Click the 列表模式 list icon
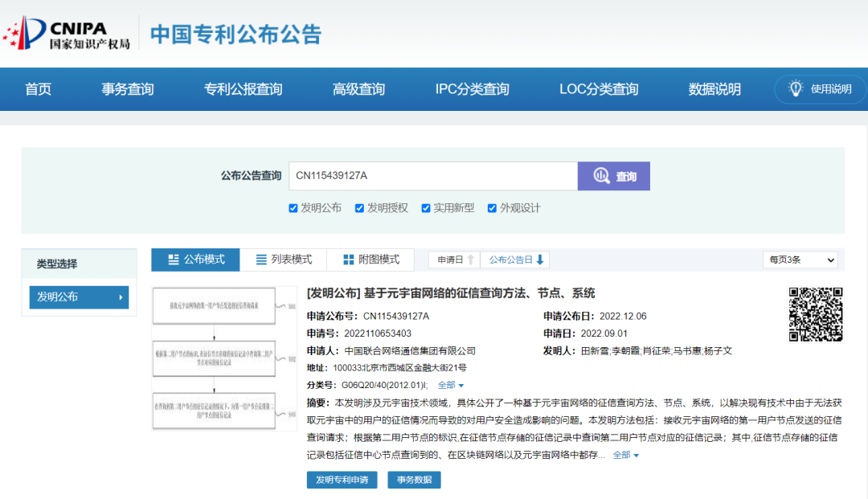868x499 pixels. tap(261, 260)
